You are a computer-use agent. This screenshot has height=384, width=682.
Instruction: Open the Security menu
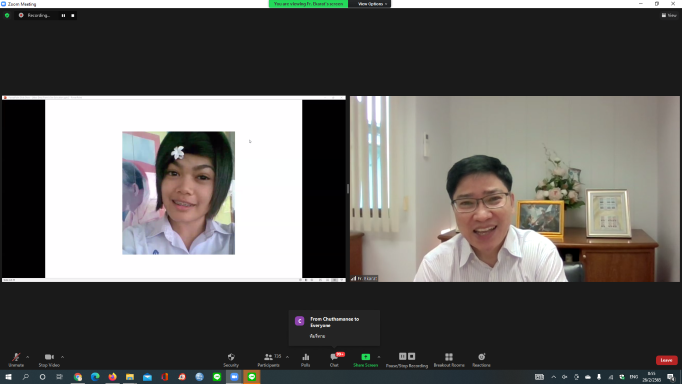click(x=231, y=360)
